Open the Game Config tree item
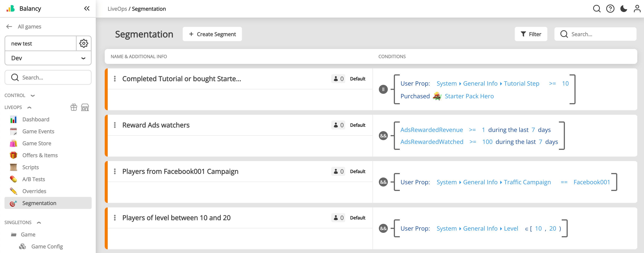Image resolution: width=644 pixels, height=253 pixels. click(47, 246)
